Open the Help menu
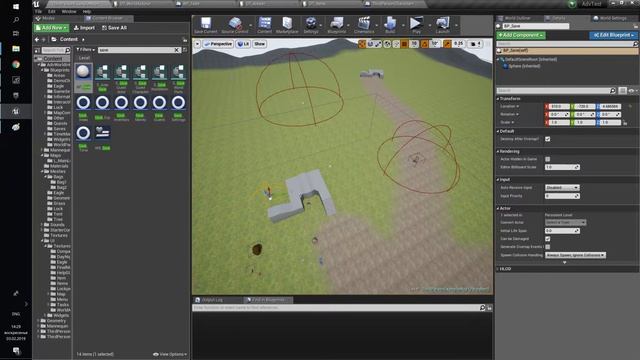The height and width of the screenshot is (360, 640). pyautogui.click(x=87, y=11)
